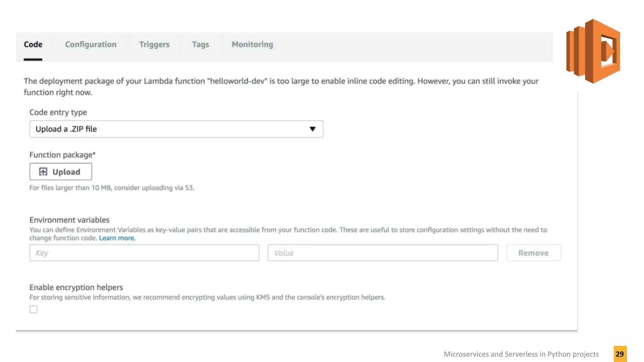Image resolution: width=644 pixels, height=362 pixels.
Task: Click the Remove environment variable button
Action: click(x=533, y=253)
